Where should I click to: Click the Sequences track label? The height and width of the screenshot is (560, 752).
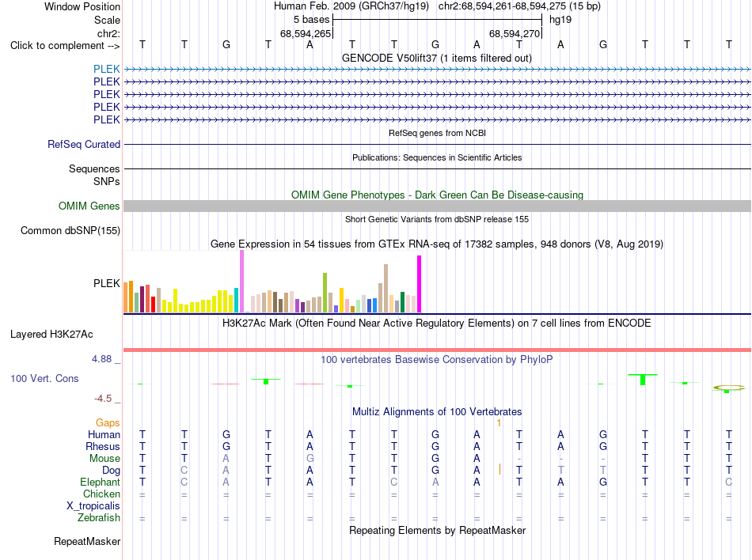click(94, 168)
